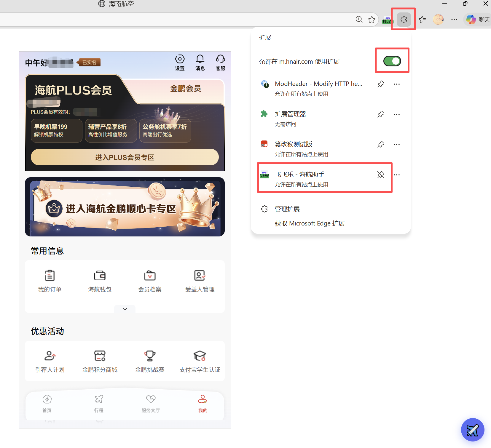Image resolution: width=491 pixels, height=448 pixels.
Task: Go to 行程 in bottom navigation
Action: coord(99,404)
